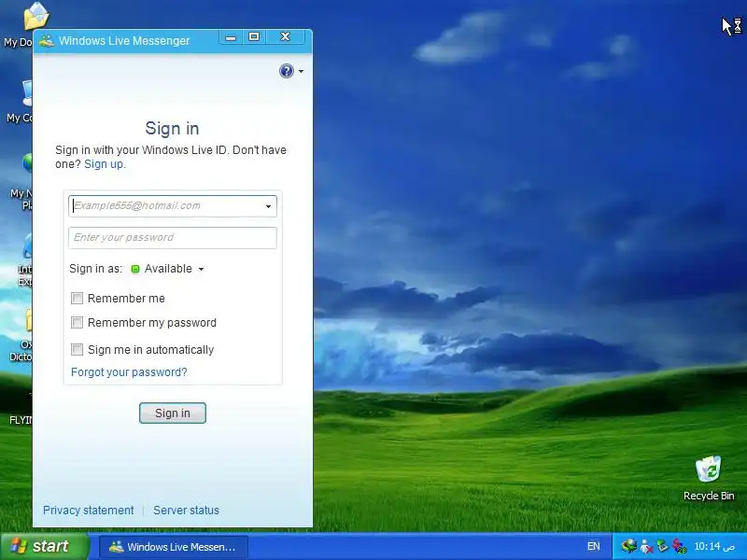747x560 pixels.
Task: Minimize the Windows Live Messenger window
Action: tap(231, 37)
